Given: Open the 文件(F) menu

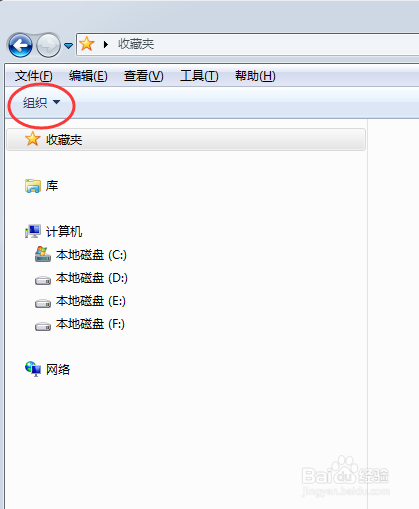Looking at the screenshot, I should coord(33,76).
